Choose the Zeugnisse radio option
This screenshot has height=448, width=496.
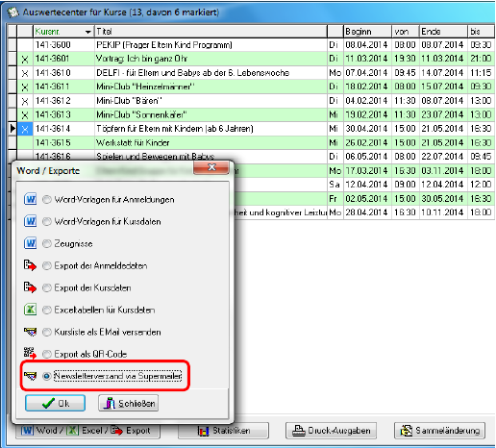[x=47, y=243]
